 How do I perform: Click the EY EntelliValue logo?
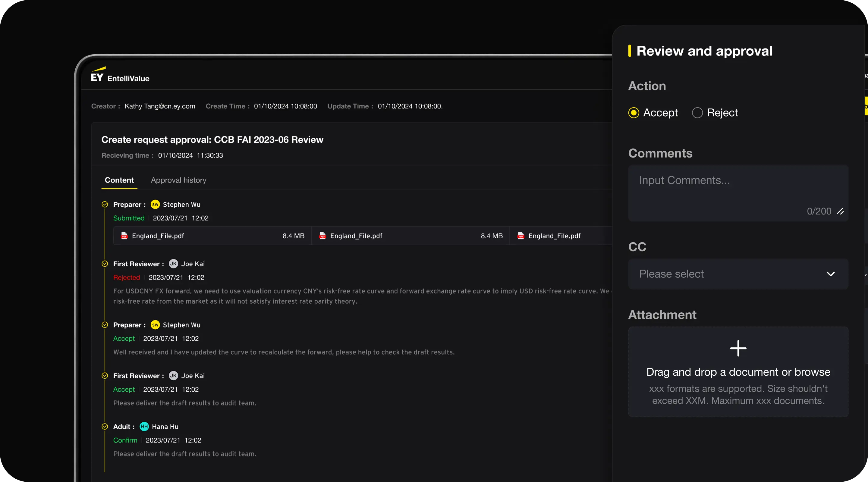point(120,75)
